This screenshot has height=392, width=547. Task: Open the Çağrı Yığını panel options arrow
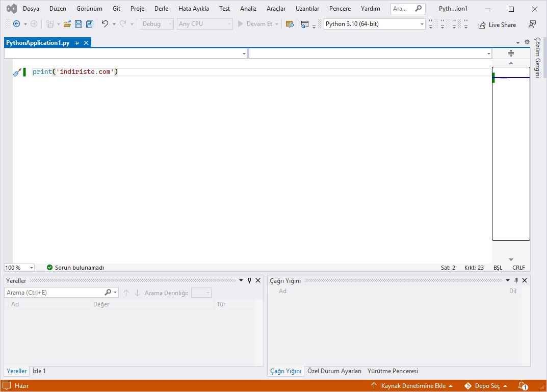(x=508, y=280)
